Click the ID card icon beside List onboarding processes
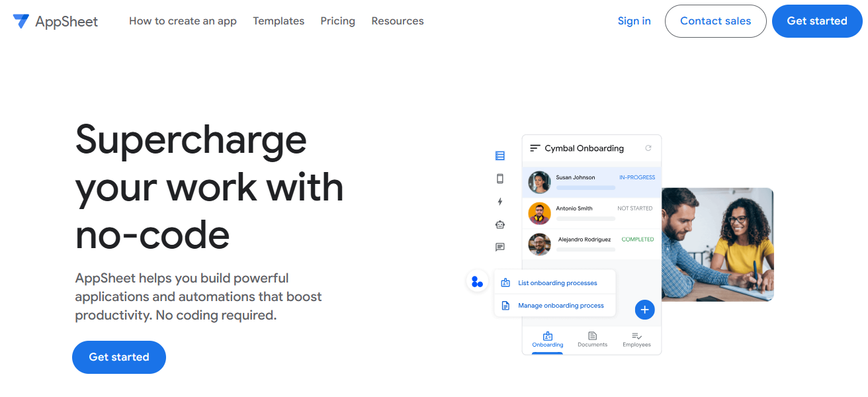868x397 pixels. point(505,283)
